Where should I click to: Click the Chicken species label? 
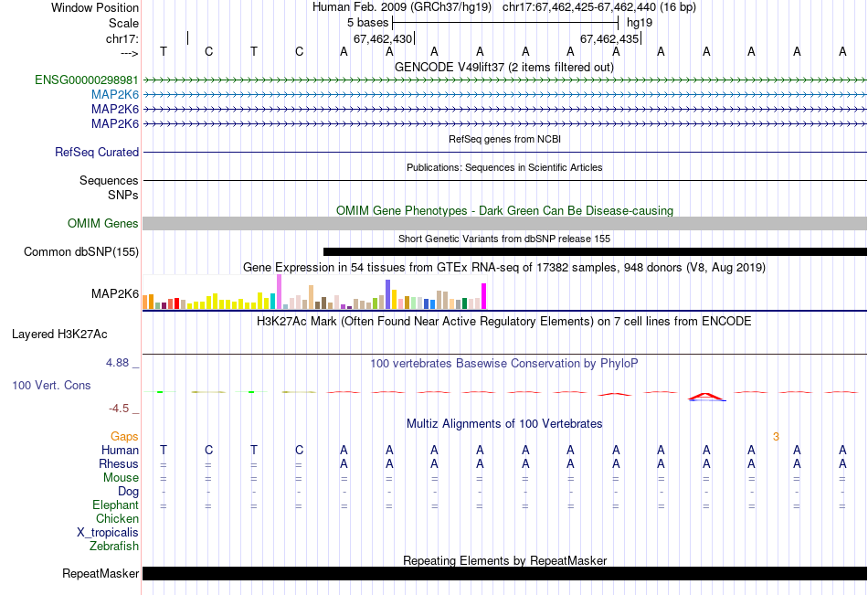(117, 519)
